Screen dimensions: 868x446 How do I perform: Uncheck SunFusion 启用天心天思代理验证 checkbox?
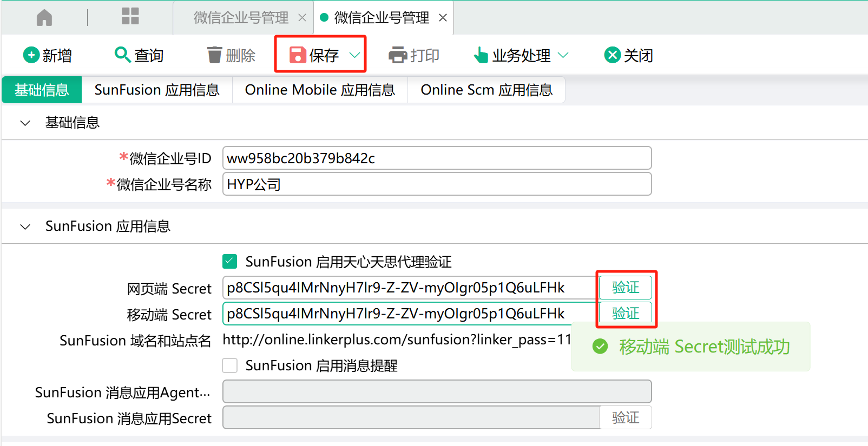click(x=230, y=262)
